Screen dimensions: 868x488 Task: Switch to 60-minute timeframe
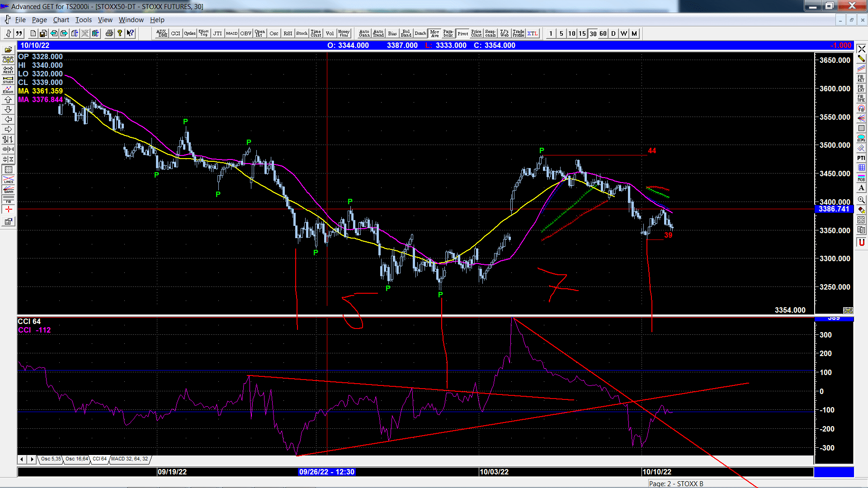click(603, 33)
